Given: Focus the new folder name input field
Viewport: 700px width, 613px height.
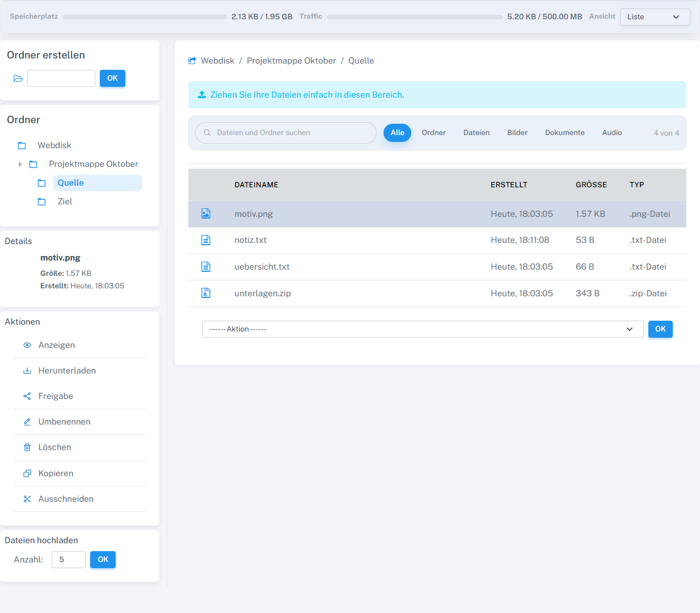Looking at the screenshot, I should tap(61, 78).
